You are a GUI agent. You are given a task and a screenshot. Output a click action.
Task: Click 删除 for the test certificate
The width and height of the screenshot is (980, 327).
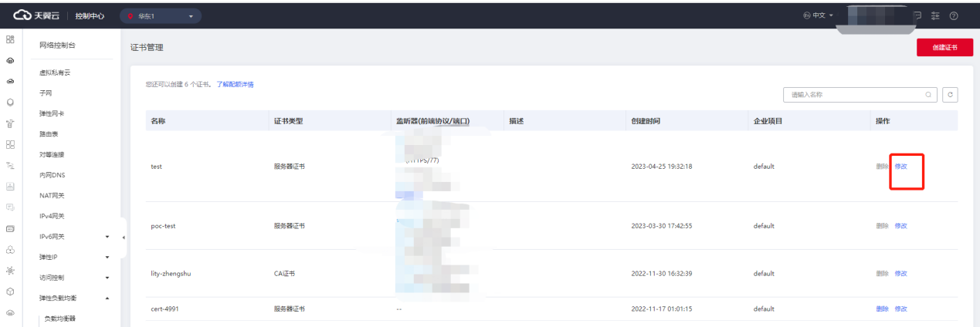883,167
